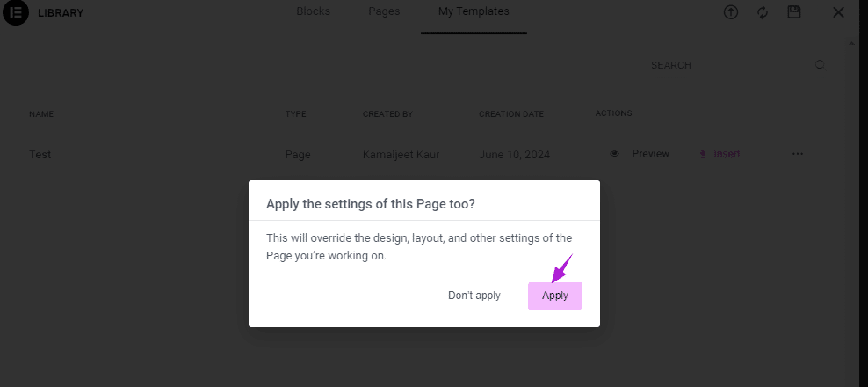Click the Preview eye icon for Test

click(x=615, y=154)
